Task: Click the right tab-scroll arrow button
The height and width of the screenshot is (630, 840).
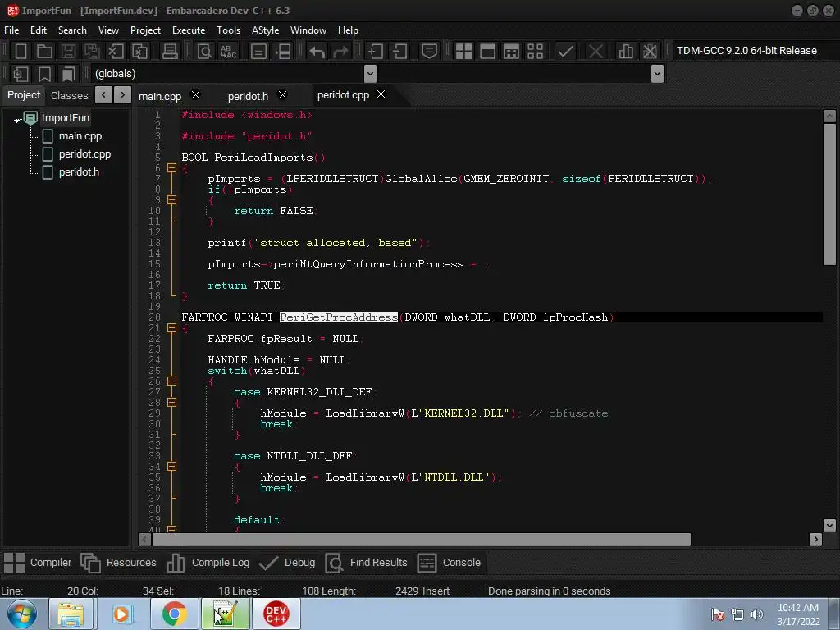Action: click(x=122, y=95)
